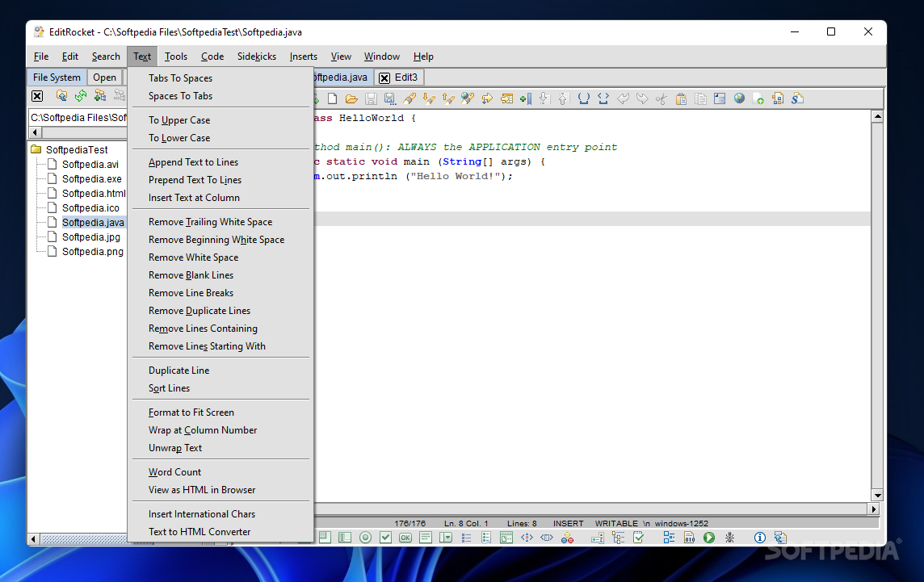924x582 pixels.
Task: Click the Save As floppy disk icon
Action: click(390, 98)
